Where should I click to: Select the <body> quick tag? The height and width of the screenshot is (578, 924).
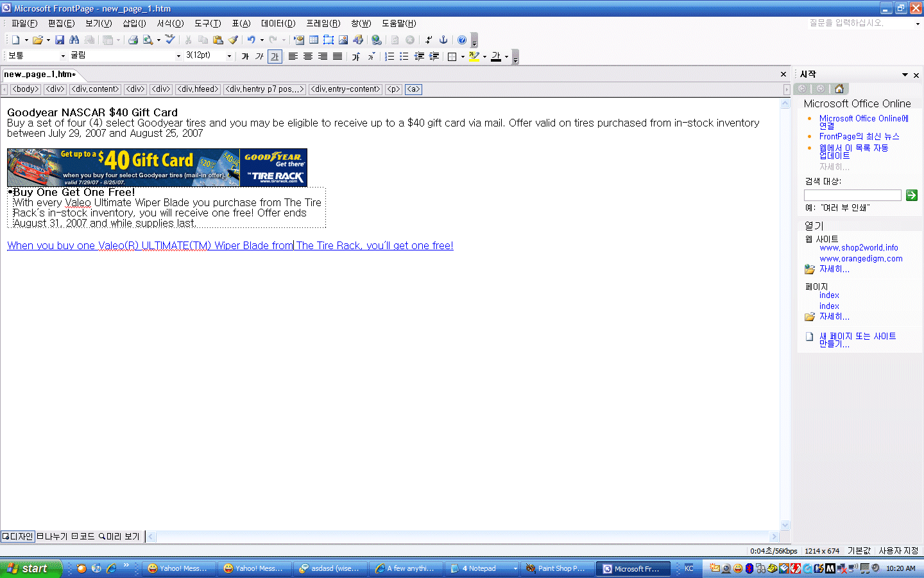[26, 89]
